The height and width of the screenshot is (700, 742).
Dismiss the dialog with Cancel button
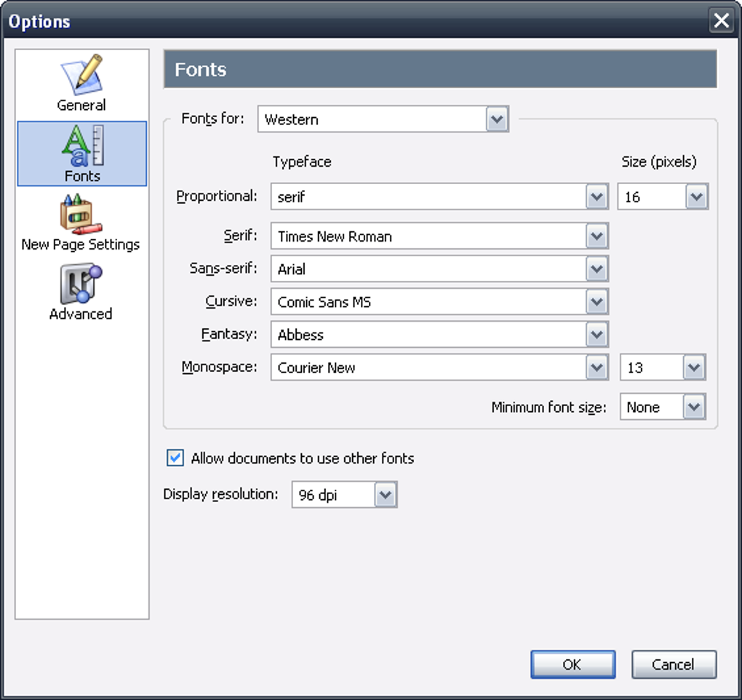[674, 664]
